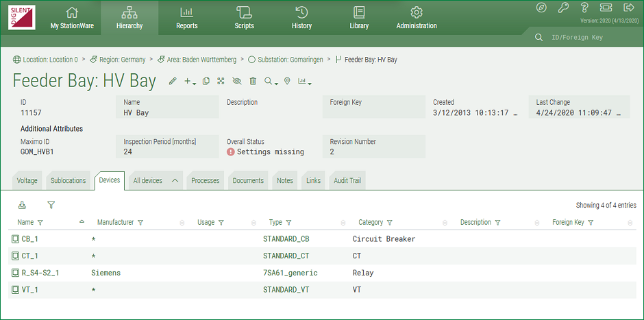Click the map pin location icon
Image resolution: width=644 pixels, height=320 pixels.
(x=287, y=82)
